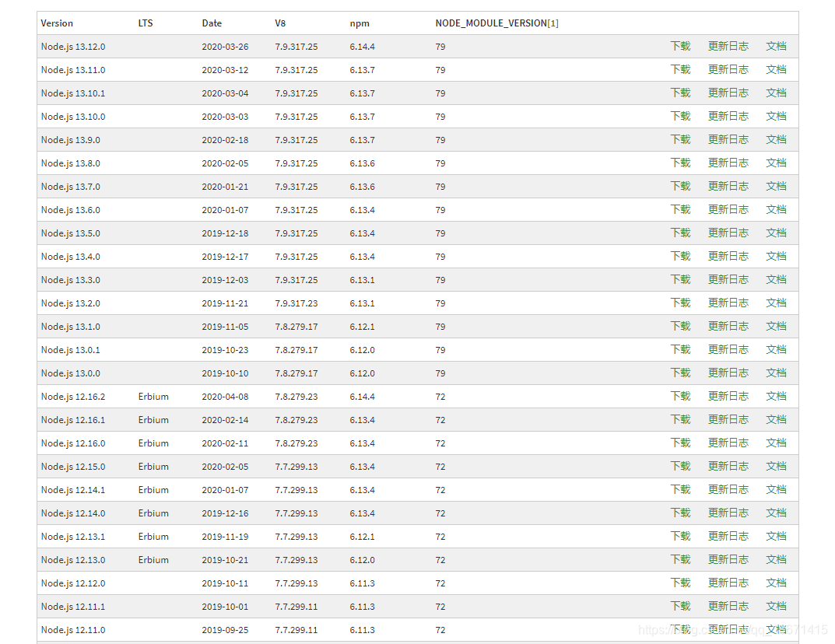Screen dimensions: 835x644
Task: Open docs for Node.js 12.13.1
Action: (776, 537)
